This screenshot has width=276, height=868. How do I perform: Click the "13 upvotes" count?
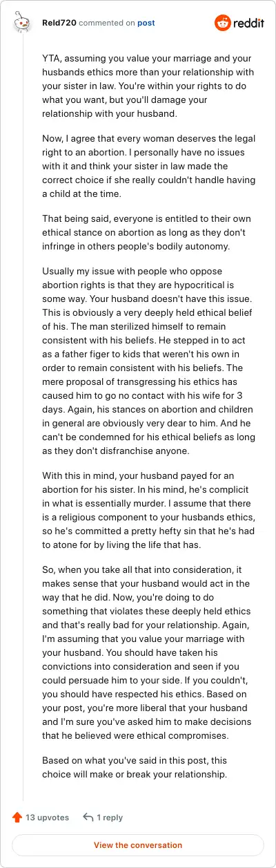click(x=48, y=817)
